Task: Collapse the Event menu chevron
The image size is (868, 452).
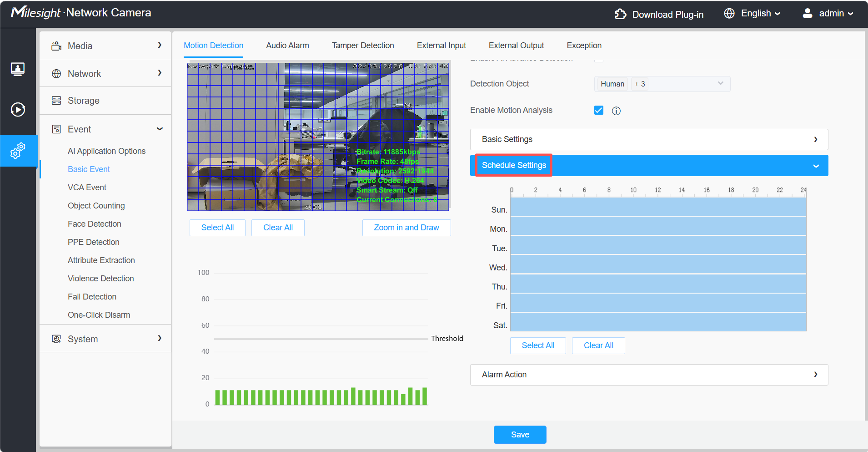Action: [160, 129]
